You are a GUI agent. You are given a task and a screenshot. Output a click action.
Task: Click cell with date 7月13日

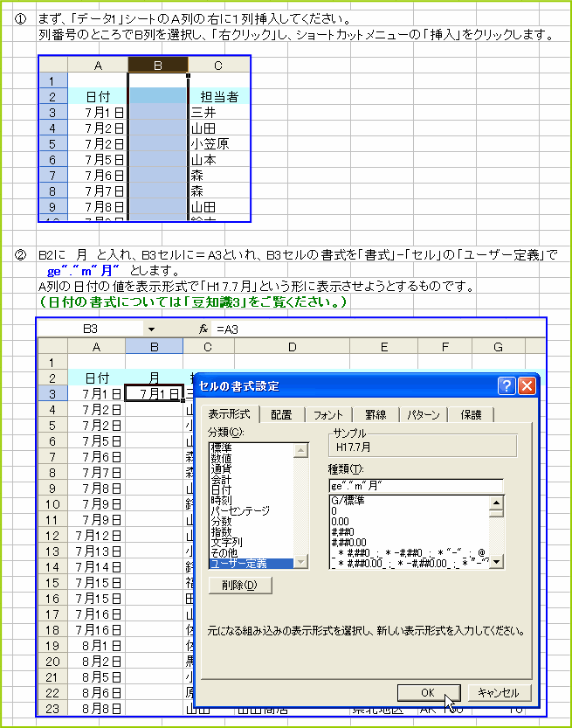[x=96, y=551]
